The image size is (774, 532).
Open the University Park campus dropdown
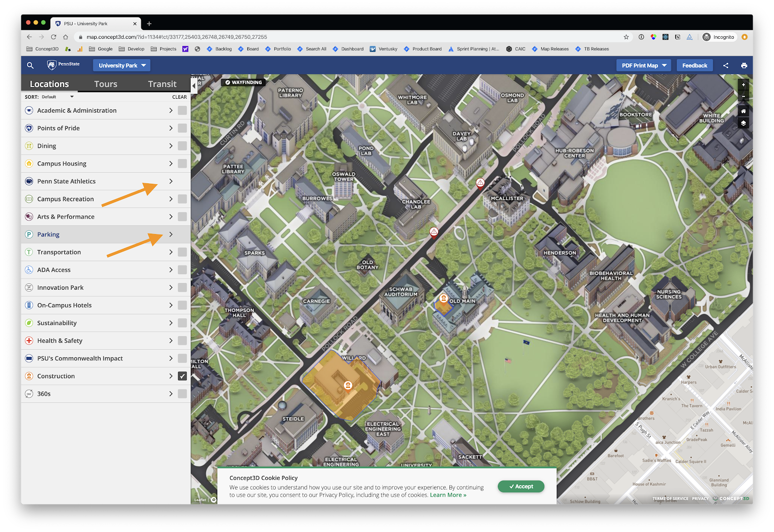point(122,65)
